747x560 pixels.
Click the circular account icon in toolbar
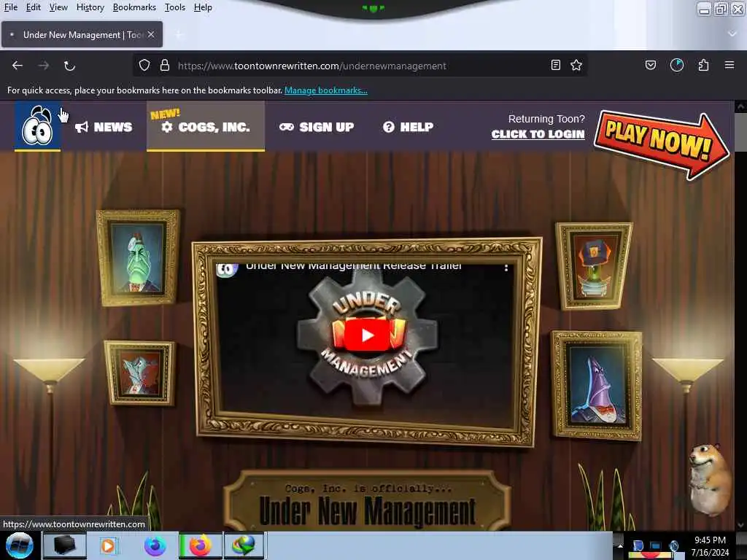point(677,65)
